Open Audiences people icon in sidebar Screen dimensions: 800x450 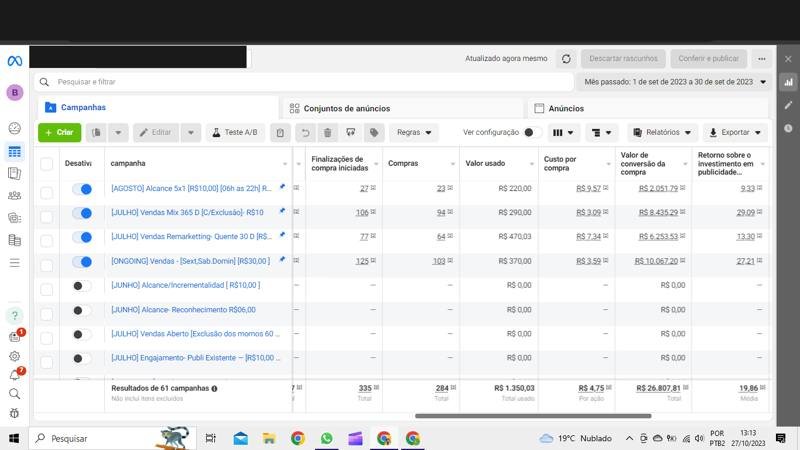click(x=15, y=195)
